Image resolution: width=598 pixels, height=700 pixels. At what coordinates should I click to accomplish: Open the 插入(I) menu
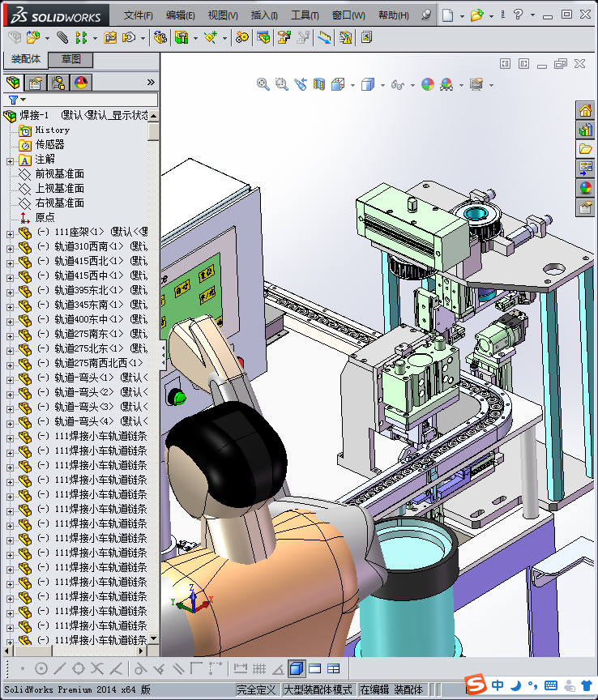click(264, 15)
